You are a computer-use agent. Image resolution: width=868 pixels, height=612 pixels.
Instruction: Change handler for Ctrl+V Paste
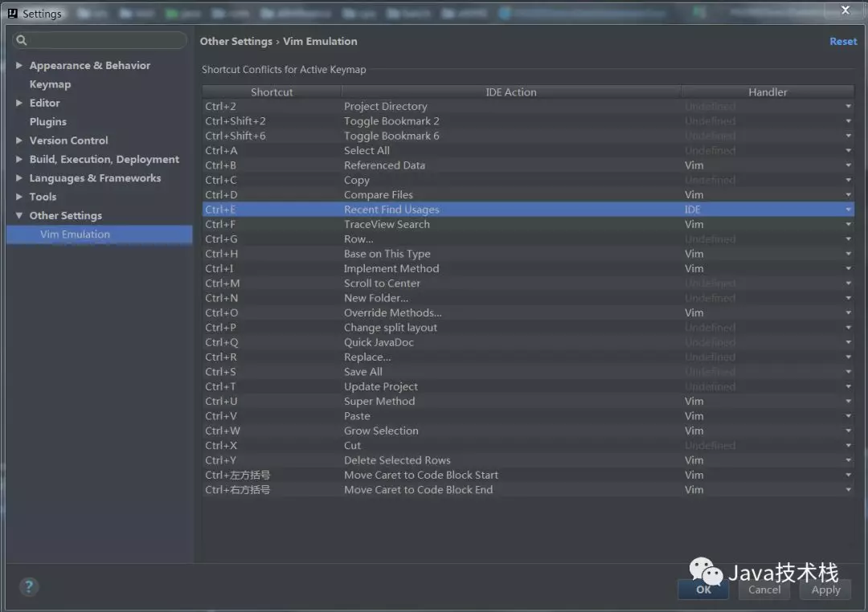point(848,416)
